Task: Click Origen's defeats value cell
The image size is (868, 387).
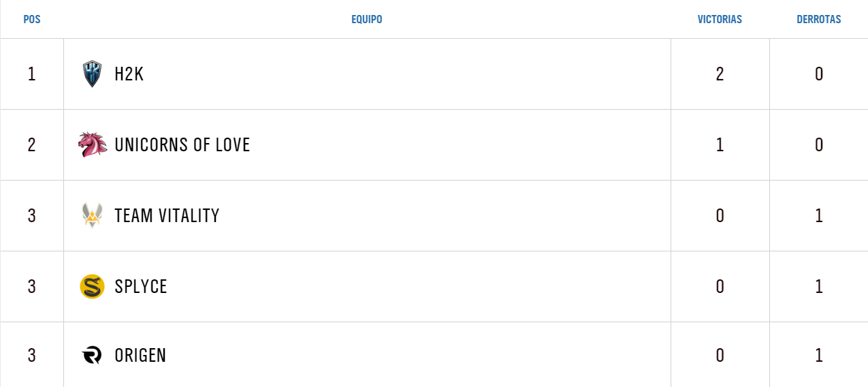Action: pyautogui.click(x=819, y=356)
